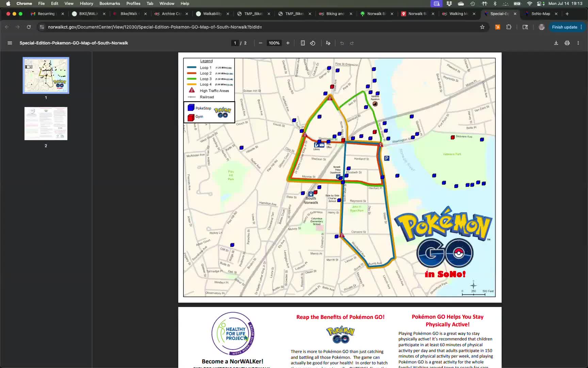Open the macOS Control Center icon
This screenshot has width=588, height=368.
pyautogui.click(x=540, y=3)
